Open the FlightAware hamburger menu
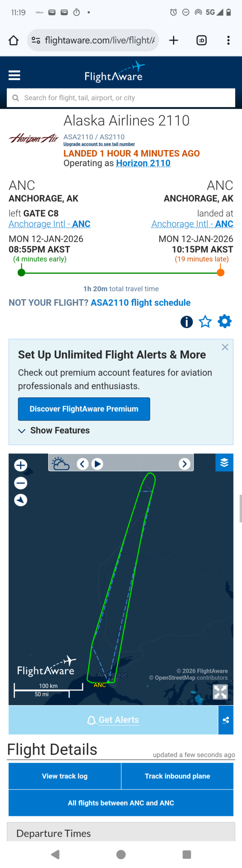Image resolution: width=242 pixels, height=868 pixels. tap(14, 76)
